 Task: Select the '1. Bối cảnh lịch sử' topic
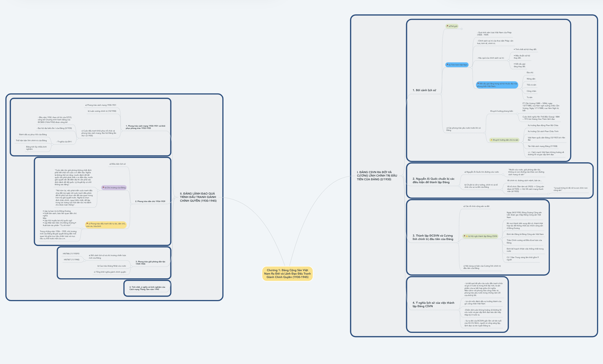point(424,90)
